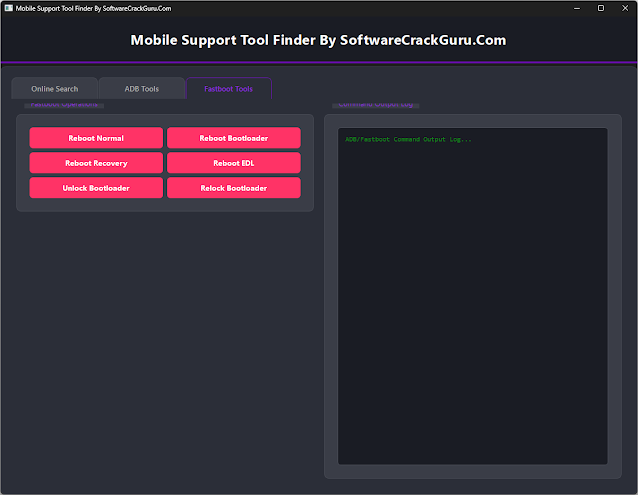
Task: Click inside the command output log area
Action: click(x=472, y=300)
